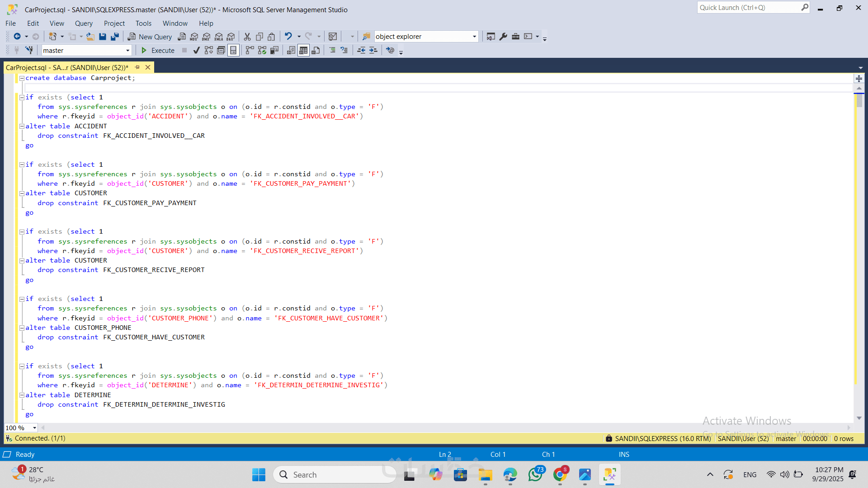Click the New Query button

pyautogui.click(x=150, y=37)
